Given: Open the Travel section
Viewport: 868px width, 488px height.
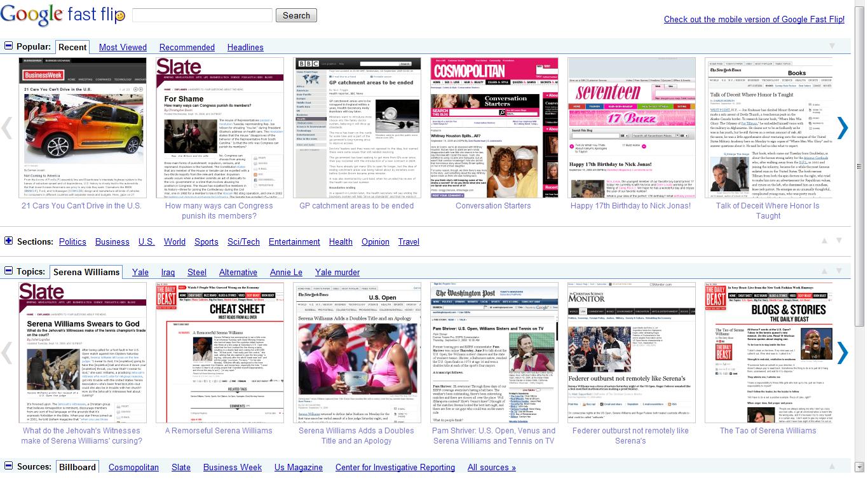Looking at the screenshot, I should (x=409, y=241).
